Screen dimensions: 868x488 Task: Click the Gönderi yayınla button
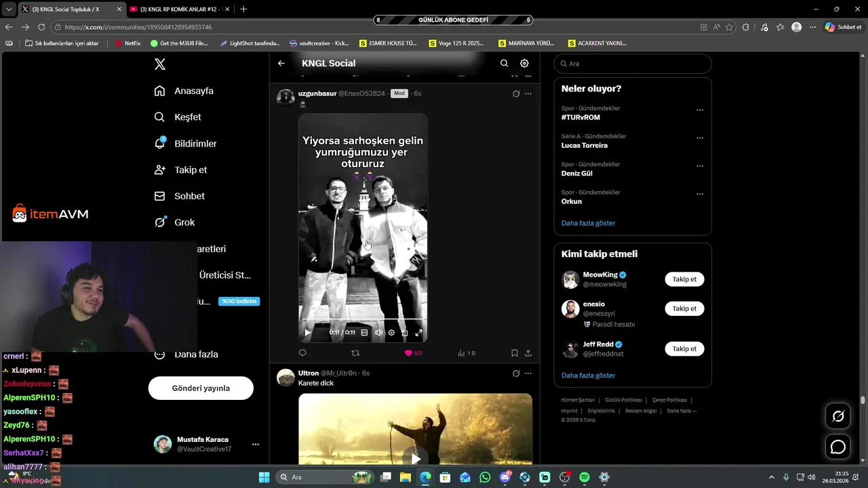click(x=201, y=388)
